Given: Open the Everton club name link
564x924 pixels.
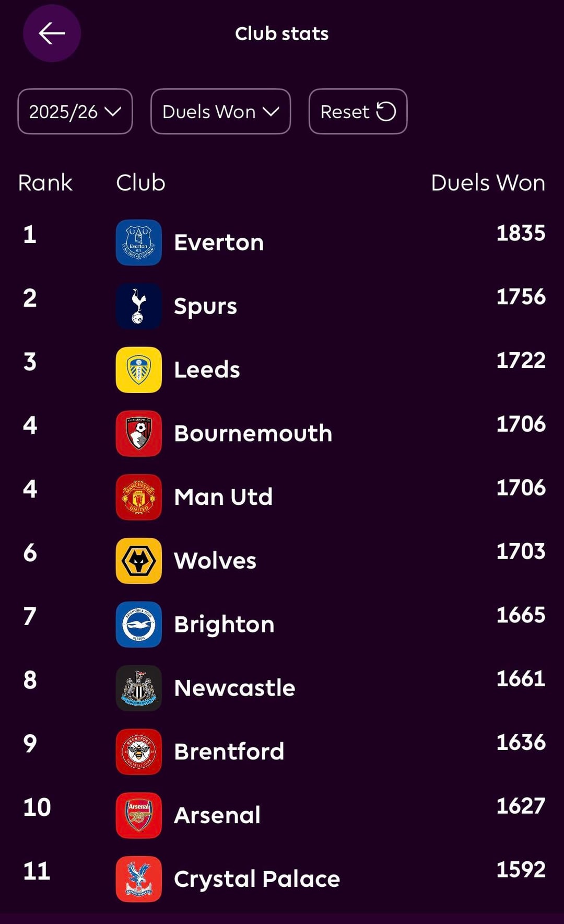Looking at the screenshot, I should coord(219,242).
